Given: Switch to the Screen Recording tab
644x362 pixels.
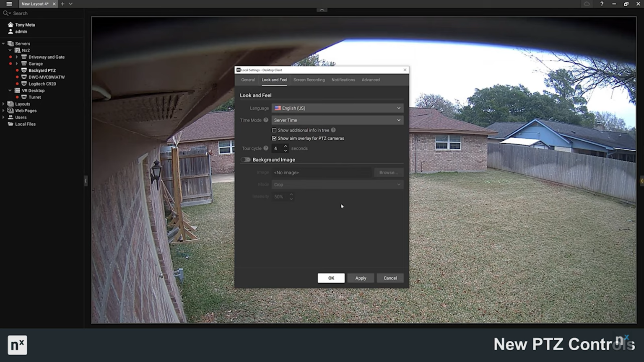Looking at the screenshot, I should (x=309, y=80).
